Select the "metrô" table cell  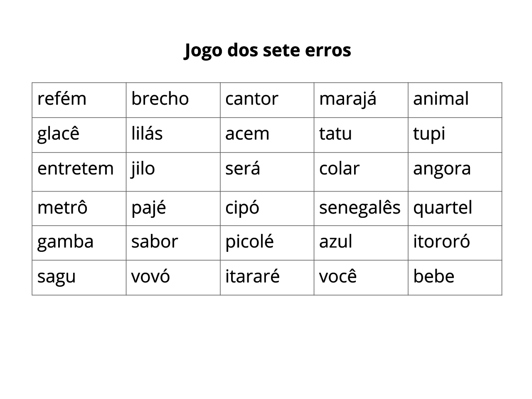pos(62,207)
